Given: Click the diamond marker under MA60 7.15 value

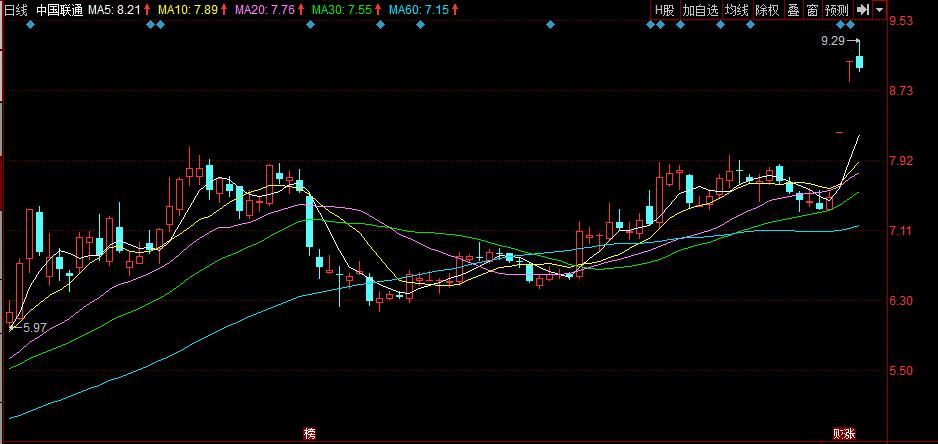Looking at the screenshot, I should coord(420,25).
